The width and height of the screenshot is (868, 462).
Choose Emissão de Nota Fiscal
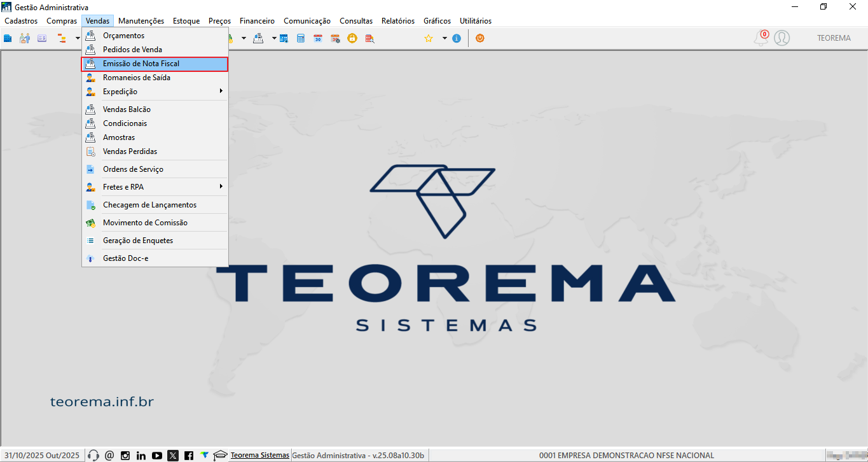coord(155,64)
